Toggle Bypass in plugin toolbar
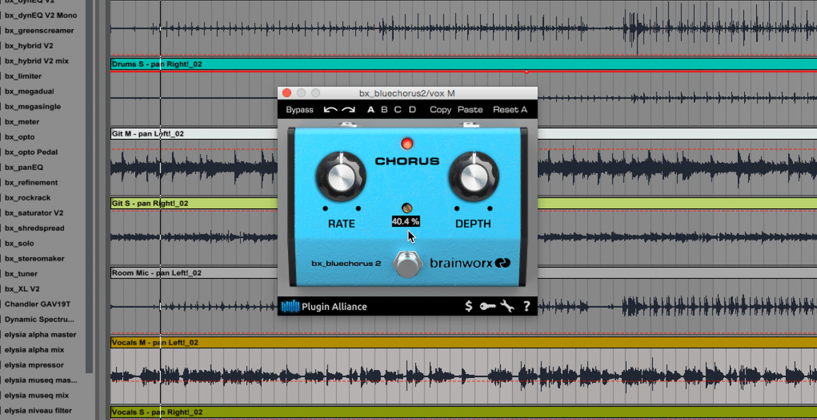The height and width of the screenshot is (420, 817). coord(300,109)
